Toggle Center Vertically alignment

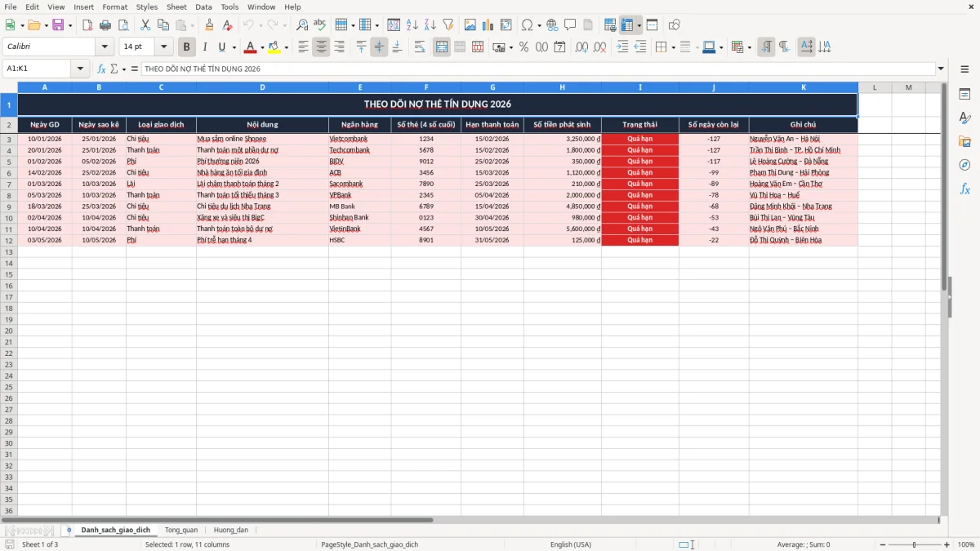(x=379, y=47)
